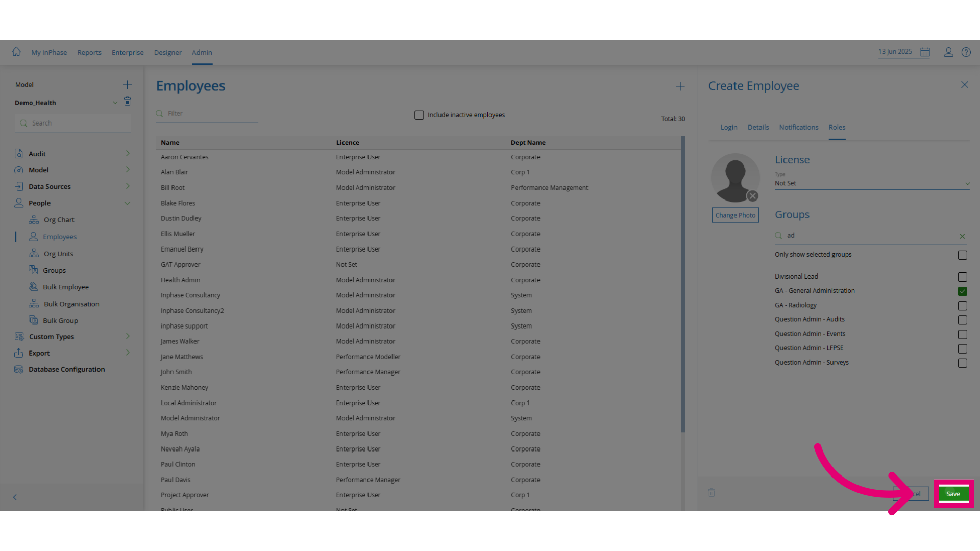This screenshot has height=551, width=980.
Task: Click the employee list scrollbar
Action: pos(683,284)
